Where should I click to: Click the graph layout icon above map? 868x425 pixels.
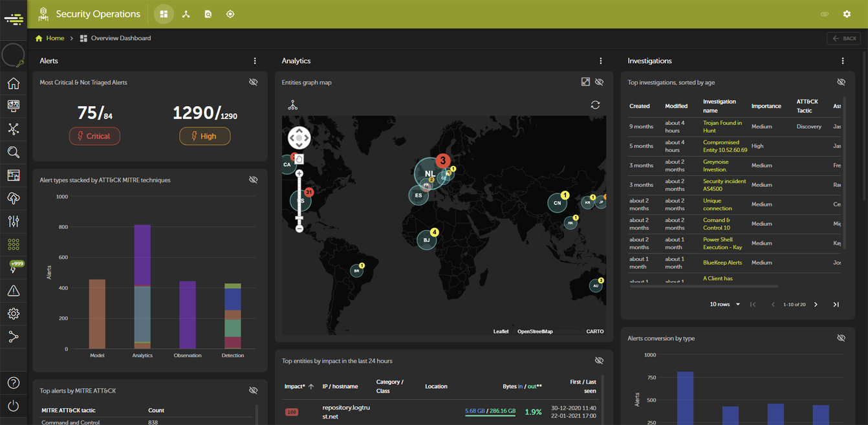coord(293,105)
